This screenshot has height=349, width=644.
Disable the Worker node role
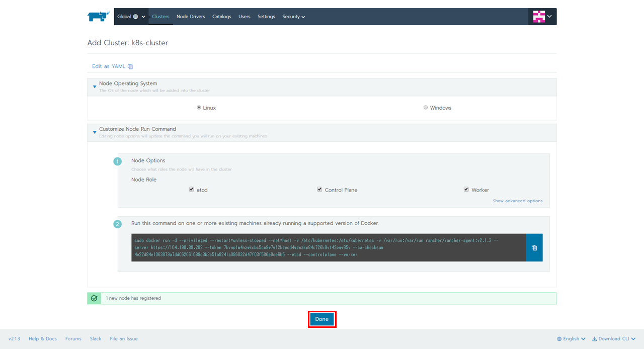tap(466, 190)
